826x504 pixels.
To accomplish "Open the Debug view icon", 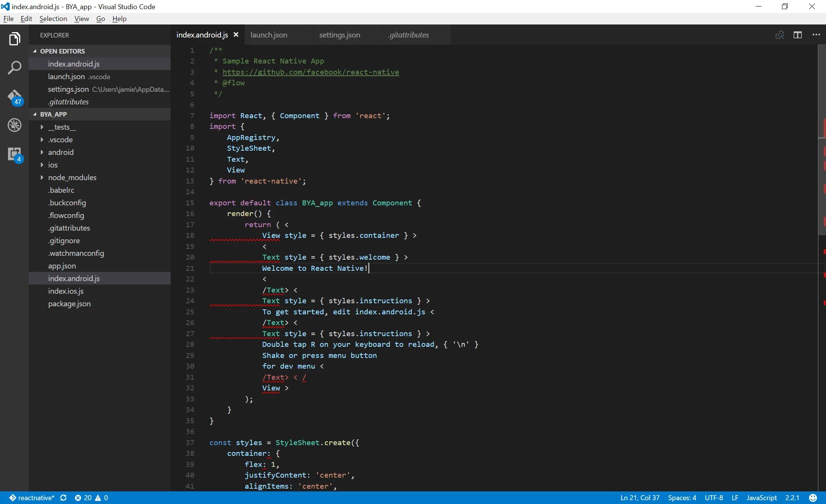I will tap(15, 125).
